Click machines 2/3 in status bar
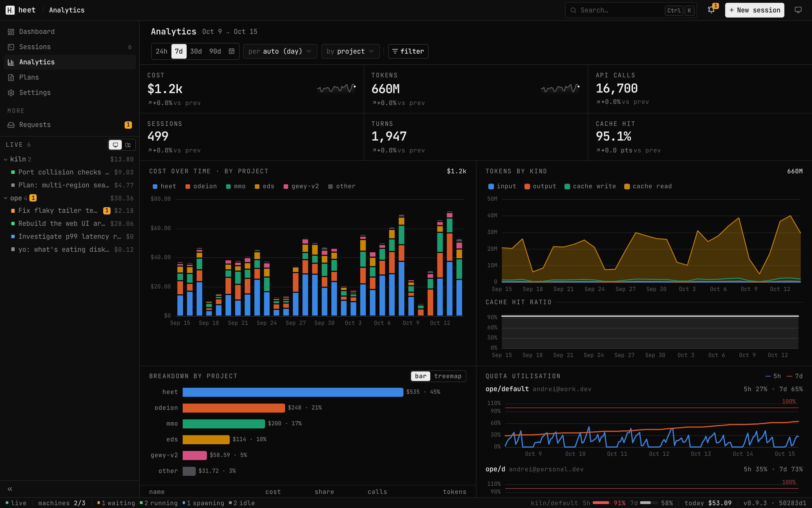The height and width of the screenshot is (508, 812). point(62,503)
